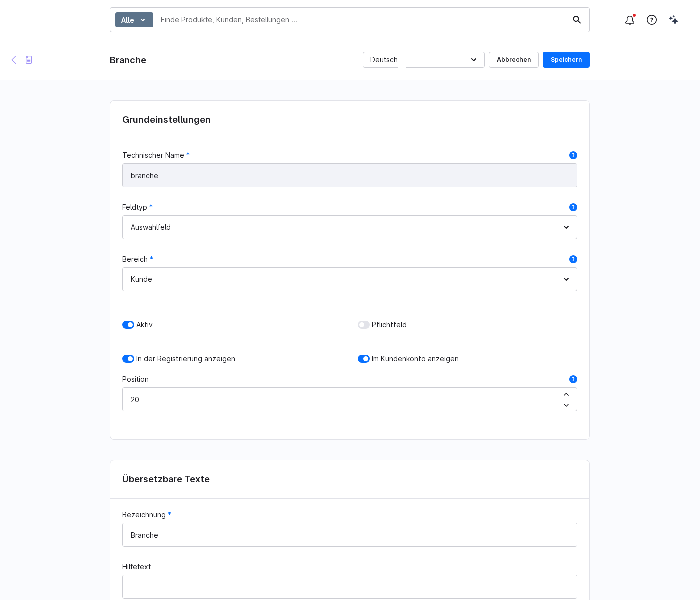Screen dimensions: 700x600
Task: Click the Abbrechen button
Action: [x=514, y=60]
